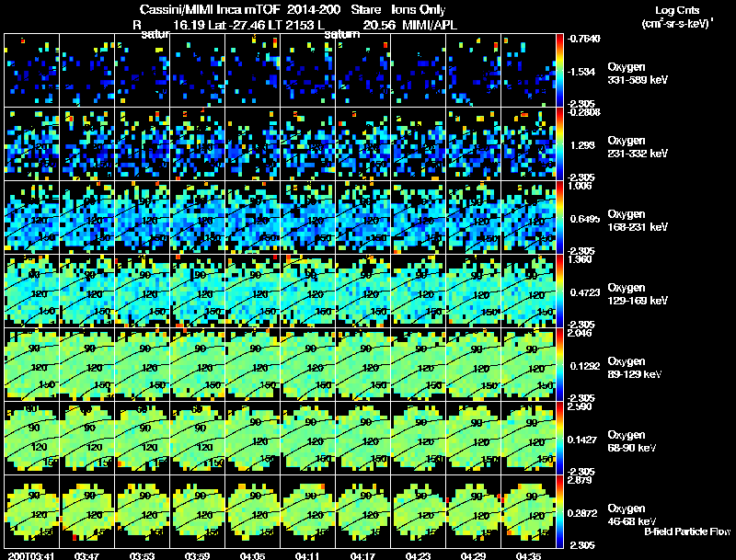Click the 'Oxygen 89-129 keV' row label

point(634,368)
